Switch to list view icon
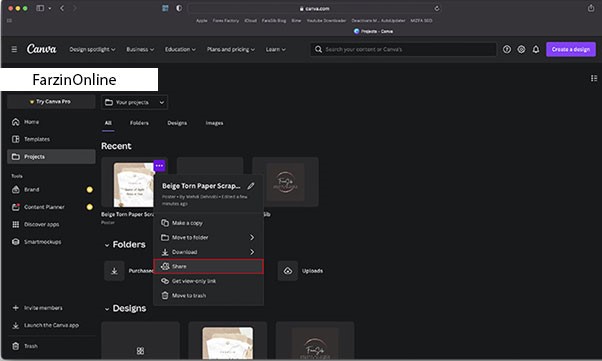 tap(594, 78)
